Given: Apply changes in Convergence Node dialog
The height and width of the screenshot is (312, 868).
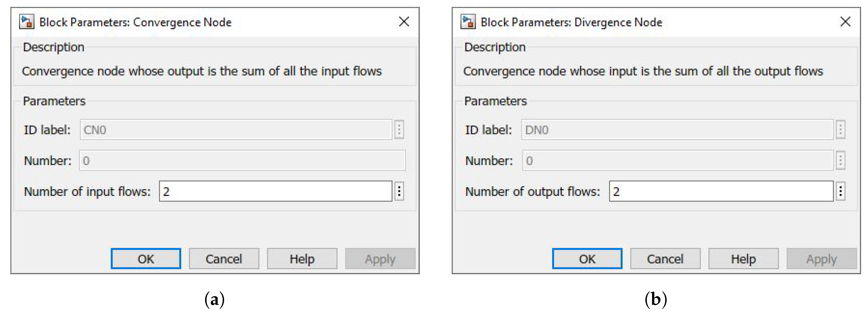Looking at the screenshot, I should click(x=380, y=259).
